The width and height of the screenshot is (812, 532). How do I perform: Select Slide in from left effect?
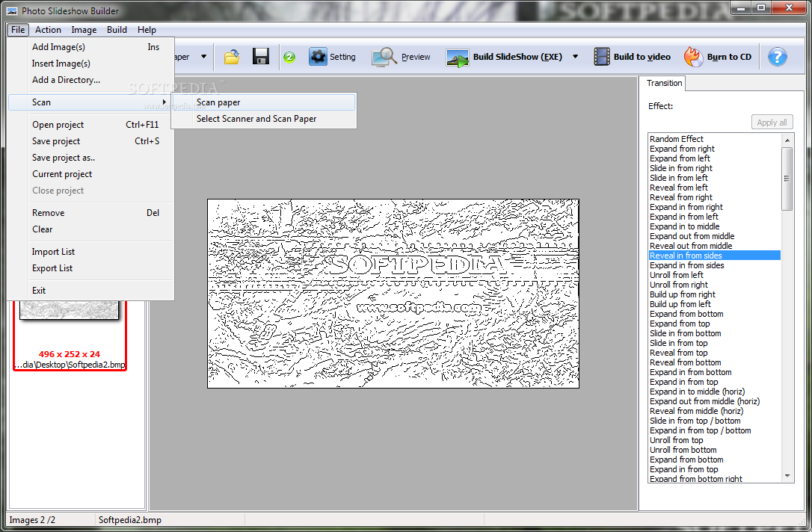[715, 178]
